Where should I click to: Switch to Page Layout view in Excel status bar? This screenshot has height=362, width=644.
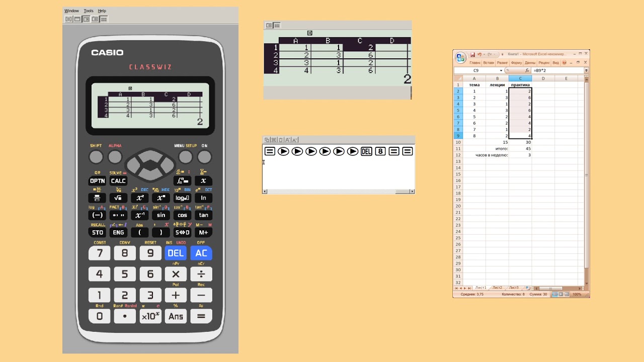pos(561,294)
